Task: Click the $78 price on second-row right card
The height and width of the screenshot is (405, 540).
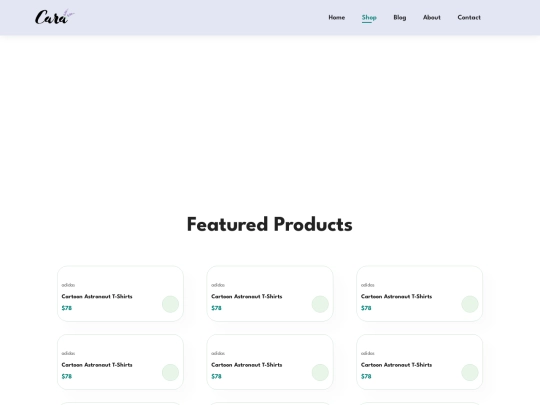Action: point(366,376)
